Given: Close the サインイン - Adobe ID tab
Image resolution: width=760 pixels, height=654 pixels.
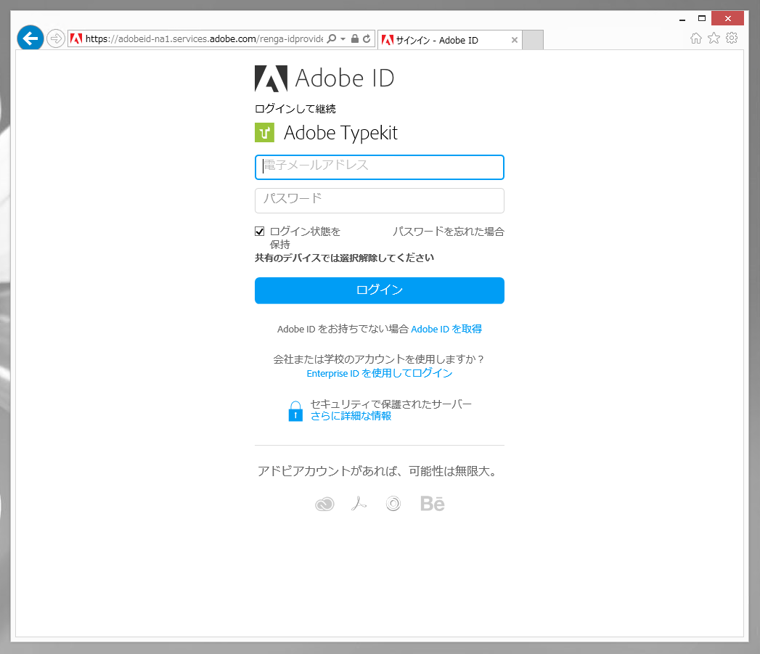Looking at the screenshot, I should tap(514, 40).
